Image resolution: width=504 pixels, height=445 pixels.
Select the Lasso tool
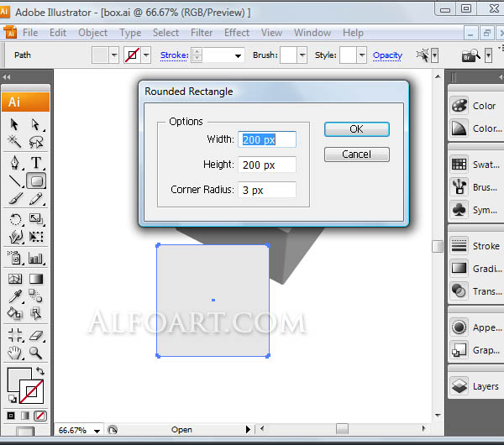click(35, 141)
